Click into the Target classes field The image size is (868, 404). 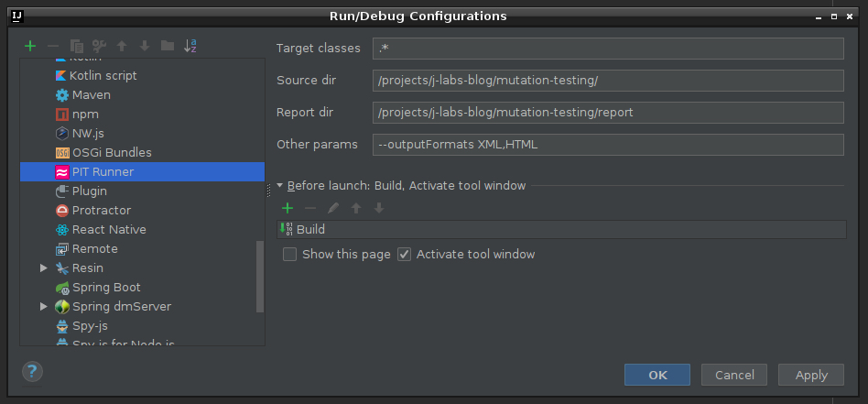[x=608, y=49]
